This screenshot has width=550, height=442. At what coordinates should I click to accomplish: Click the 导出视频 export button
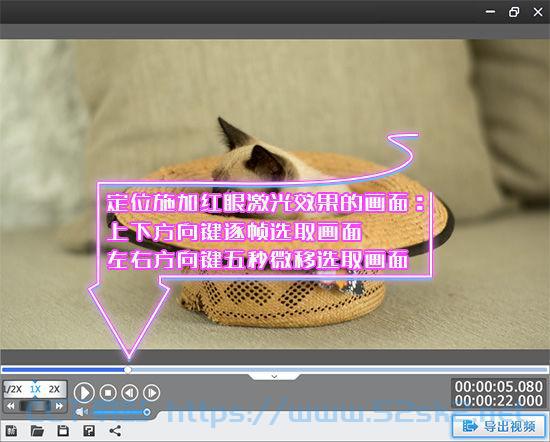[499, 426]
